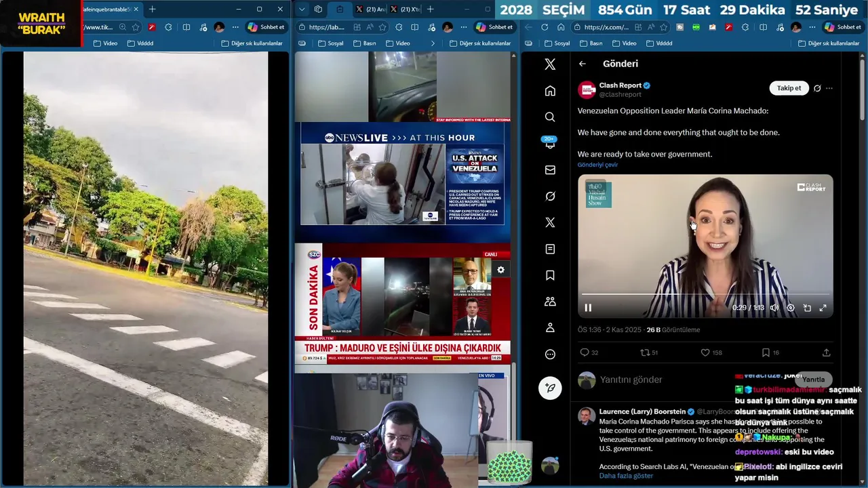
Task: Open a new tab in middle window
Action: point(430,9)
